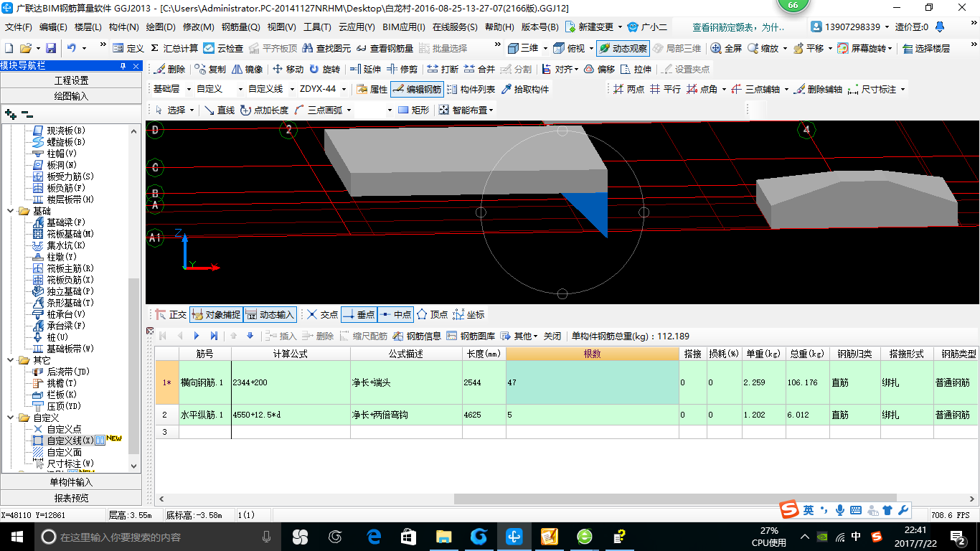This screenshot has height=551, width=980.
Task: Toggle 编辑钢筋 edit rebar panel
Action: (418, 90)
